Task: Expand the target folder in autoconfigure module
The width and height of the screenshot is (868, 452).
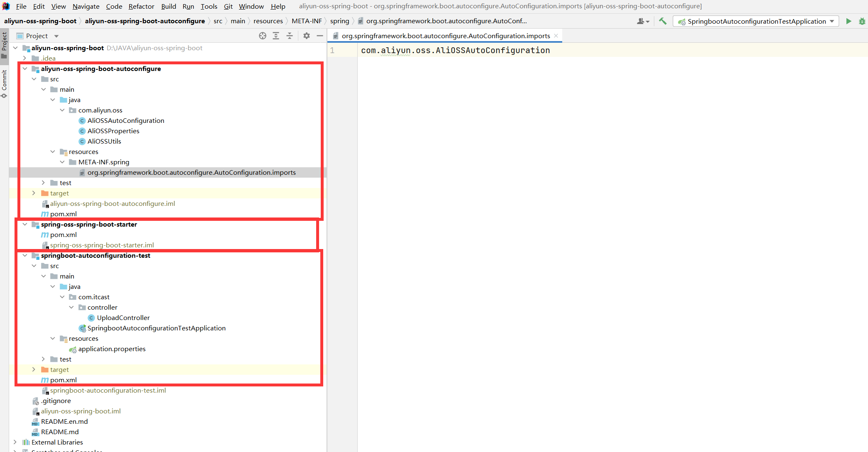Action: tap(34, 193)
